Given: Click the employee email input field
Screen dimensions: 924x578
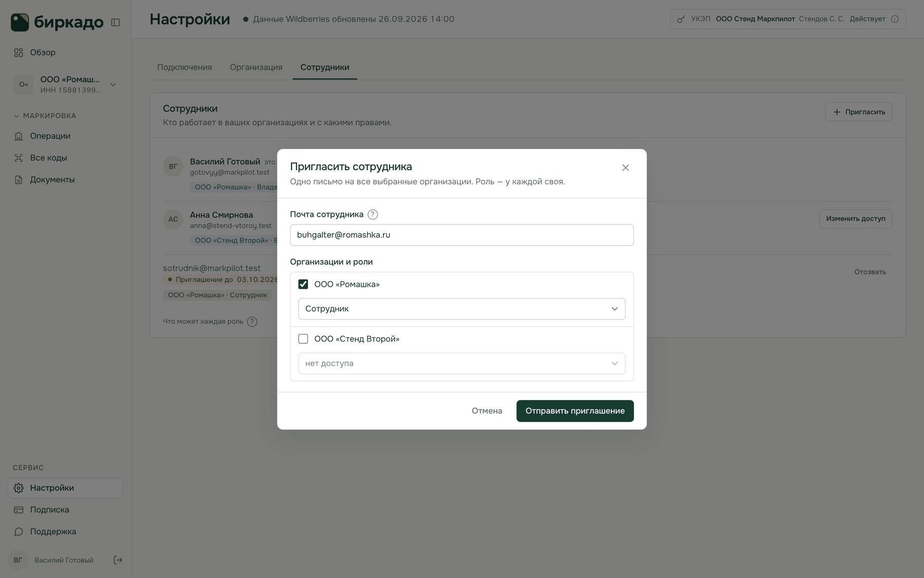Looking at the screenshot, I should (461, 235).
